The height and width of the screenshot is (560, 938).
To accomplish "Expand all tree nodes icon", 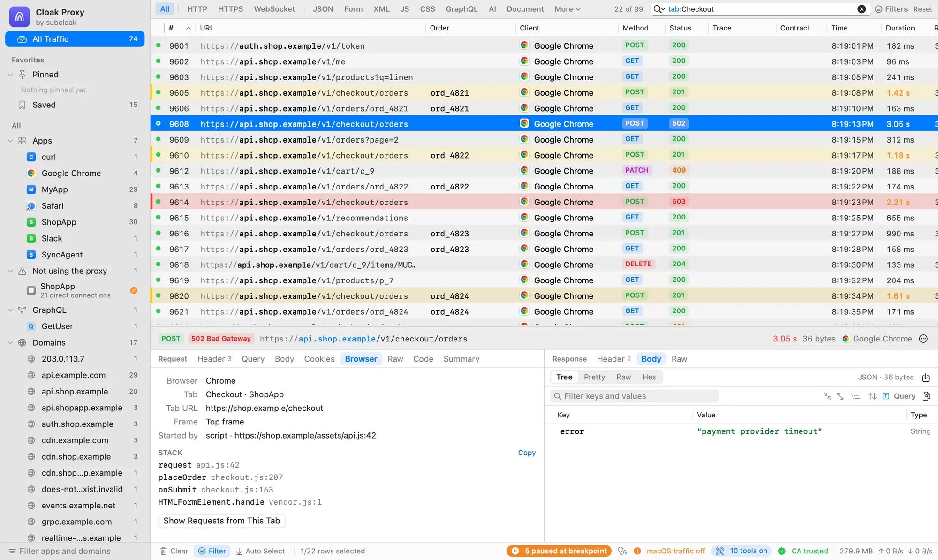I will pos(840,396).
